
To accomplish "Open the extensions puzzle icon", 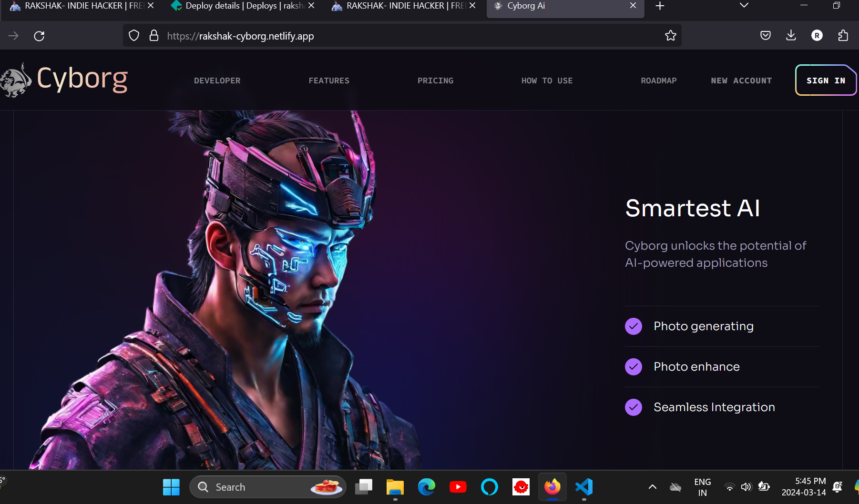I will tap(843, 36).
